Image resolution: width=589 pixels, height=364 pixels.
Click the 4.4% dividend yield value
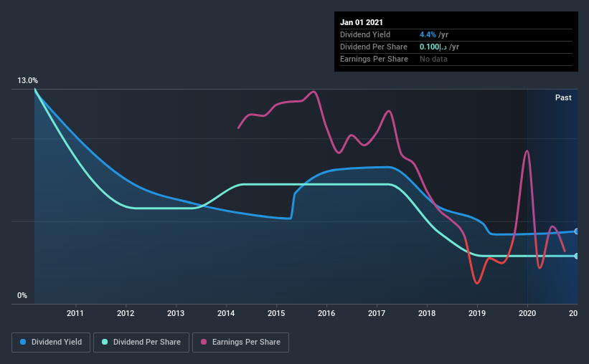(x=428, y=34)
